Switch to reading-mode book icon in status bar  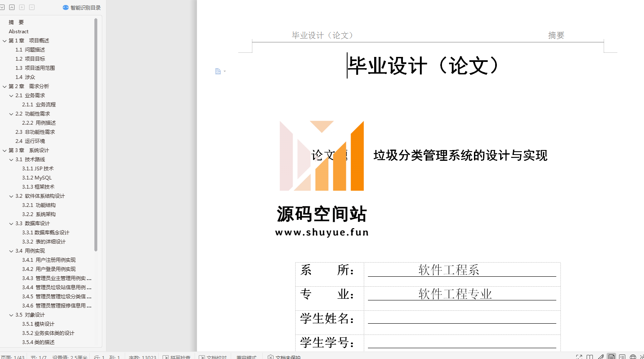590,357
